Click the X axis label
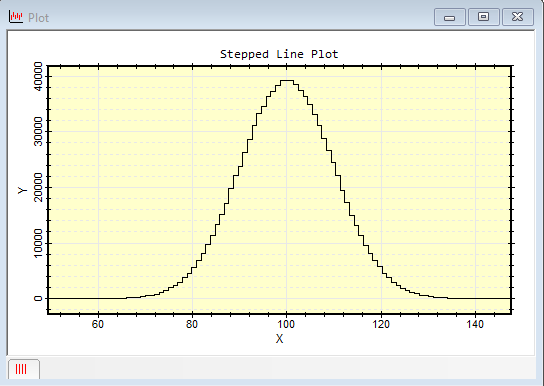 click(279, 338)
